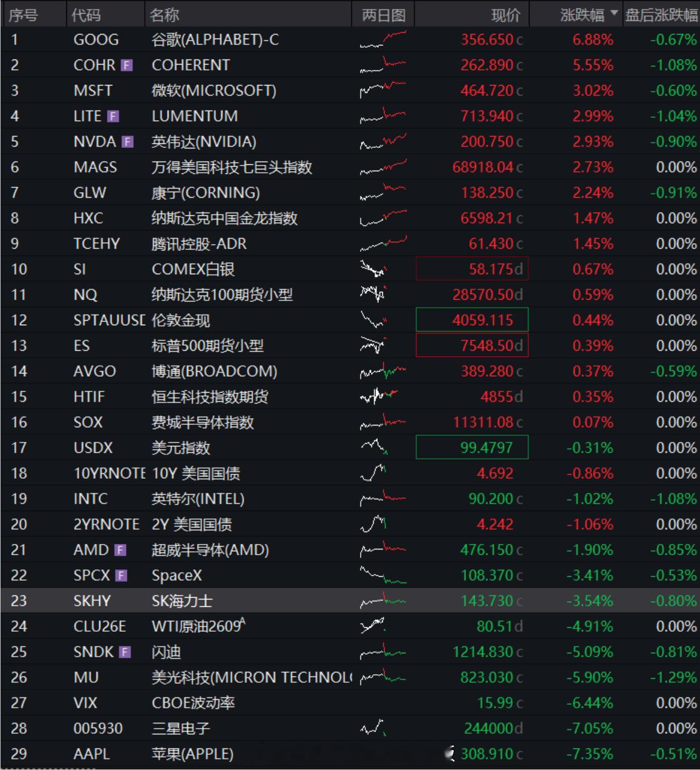Click MU's -1.29% after-hours change
Viewport: 700px width, 770px height.
click(x=673, y=677)
